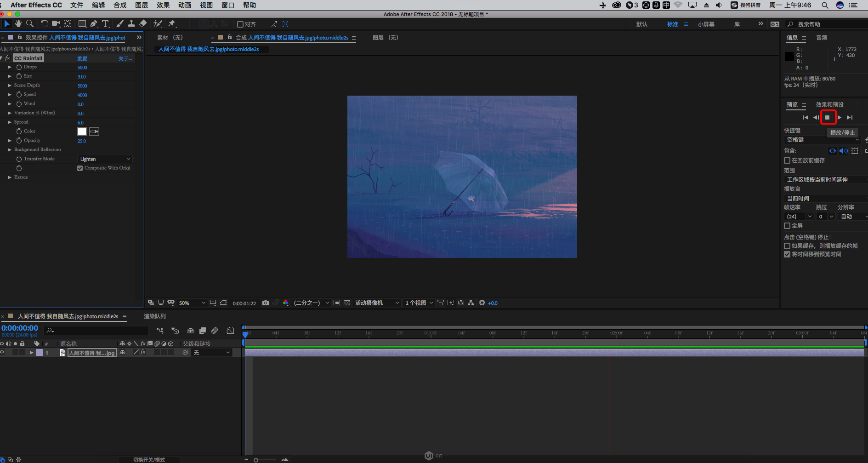Select the Unified Camera tool
The width and height of the screenshot is (868, 463).
(56, 23)
